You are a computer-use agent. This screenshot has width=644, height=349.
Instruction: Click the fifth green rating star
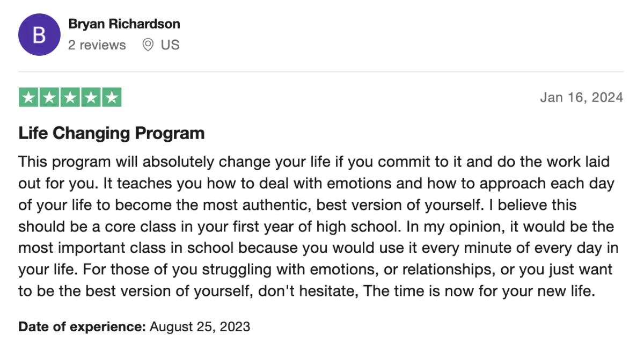[111, 98]
